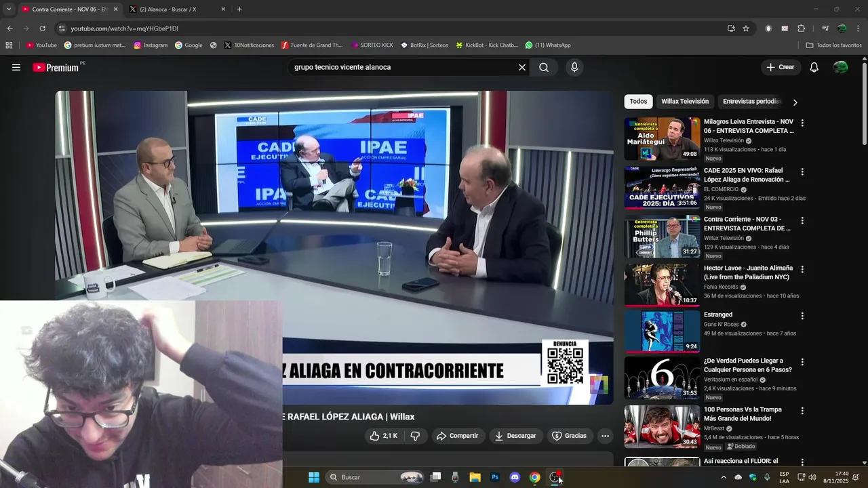Open Hector Lavoe - Juanito Alimaña title

[x=748, y=272]
